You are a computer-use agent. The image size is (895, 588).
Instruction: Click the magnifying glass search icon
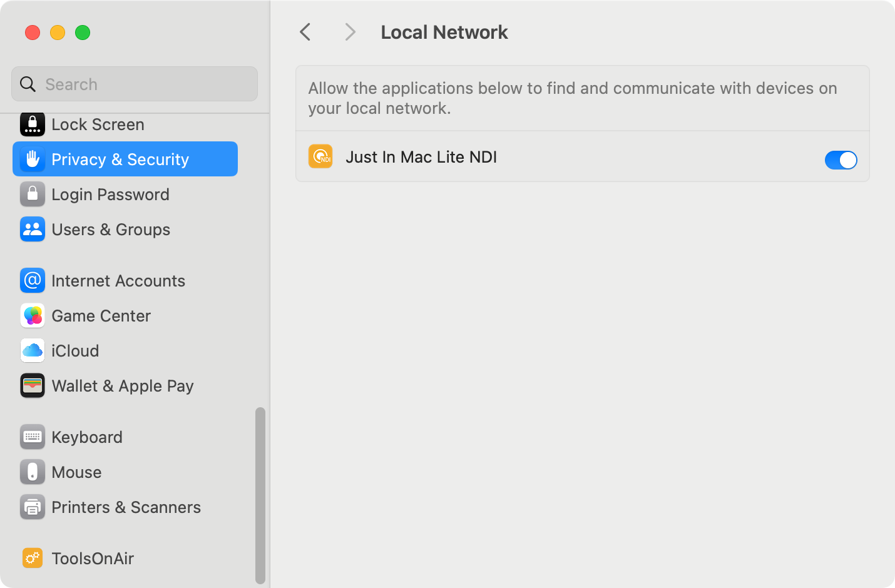(28, 84)
